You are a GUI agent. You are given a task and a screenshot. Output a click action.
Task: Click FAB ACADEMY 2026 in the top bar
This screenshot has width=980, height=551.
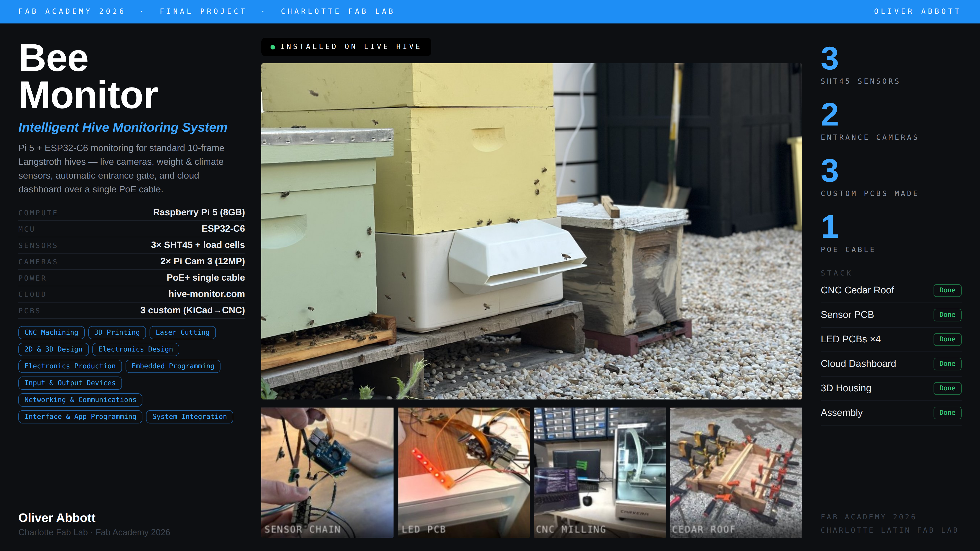(x=71, y=11)
